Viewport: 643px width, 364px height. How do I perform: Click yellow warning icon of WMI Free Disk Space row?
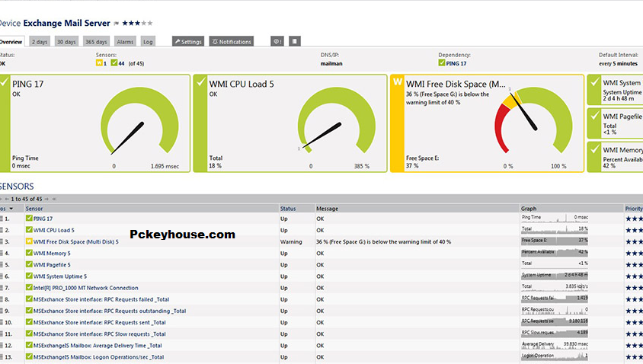(x=29, y=241)
